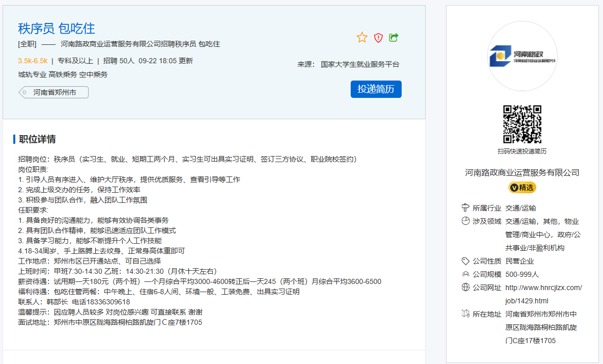The image size is (603, 364).
Task: Click the QR code for quick resume delivery
Action: (522, 124)
